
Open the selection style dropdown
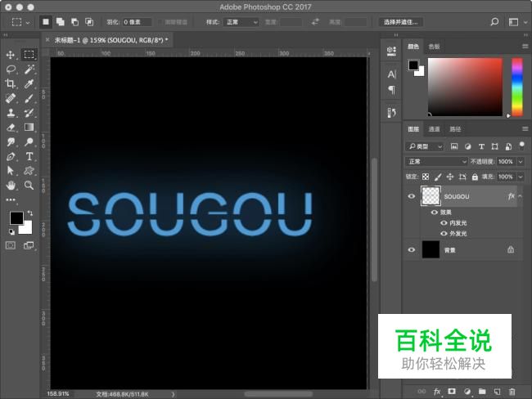[x=241, y=22]
